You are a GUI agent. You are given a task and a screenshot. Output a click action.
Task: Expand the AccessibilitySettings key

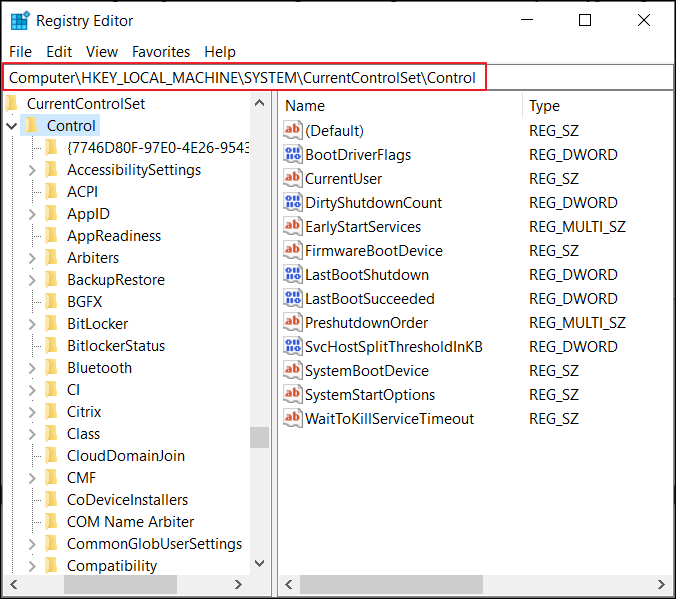[32, 170]
